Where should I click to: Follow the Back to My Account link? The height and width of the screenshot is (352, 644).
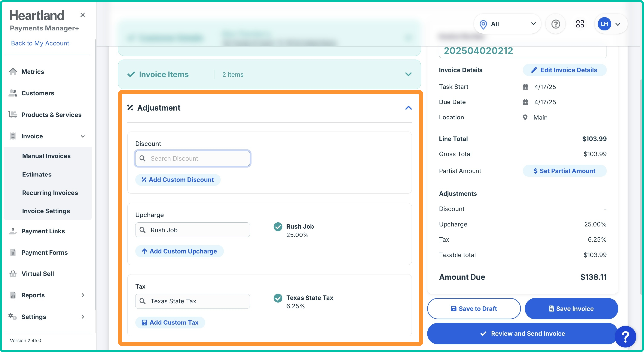(40, 43)
